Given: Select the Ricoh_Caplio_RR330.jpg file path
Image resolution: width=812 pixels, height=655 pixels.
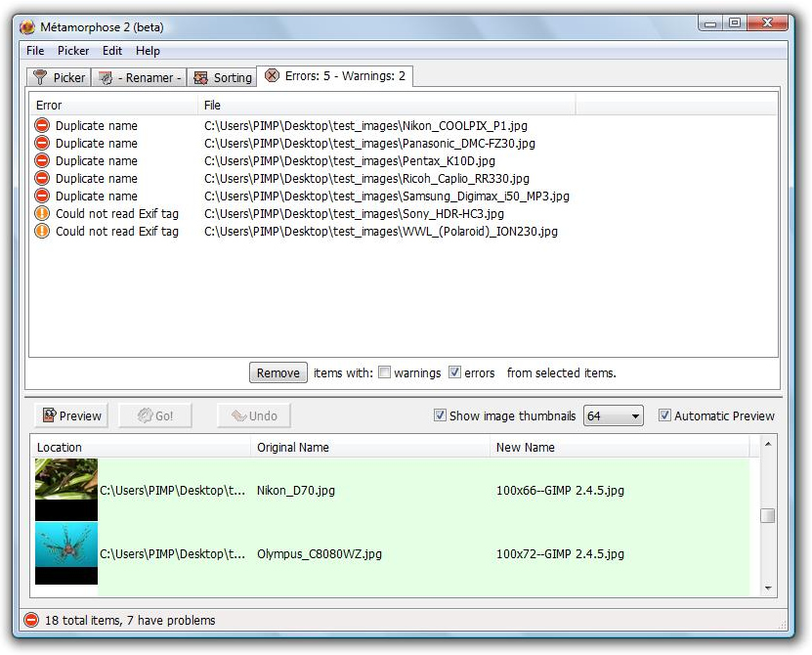Looking at the screenshot, I should click(x=366, y=178).
